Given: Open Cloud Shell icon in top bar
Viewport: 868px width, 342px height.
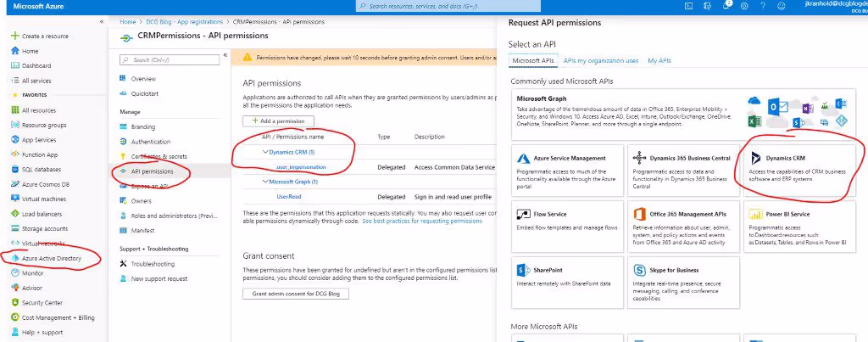Looking at the screenshot, I should click(x=688, y=6).
